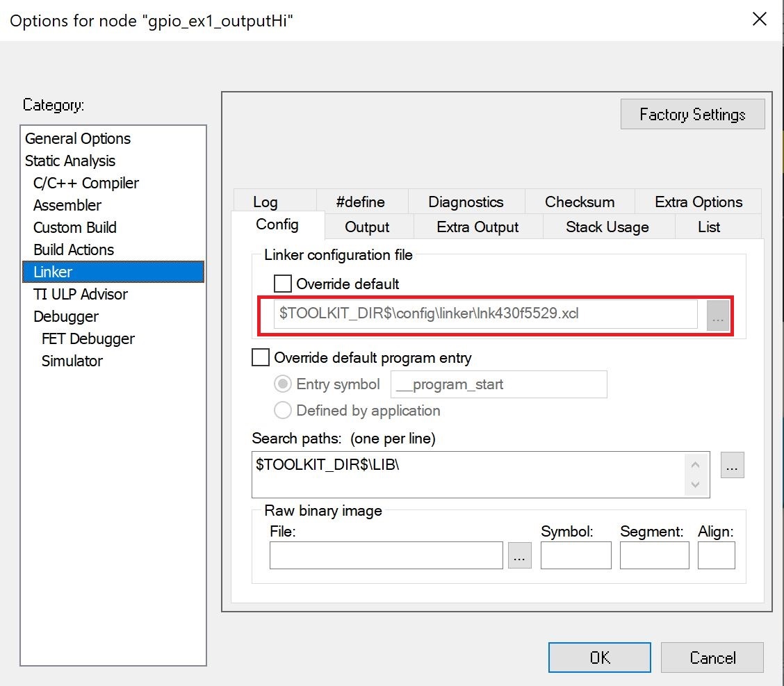Select Defined by application radio button
This screenshot has height=686, width=784.
point(283,411)
